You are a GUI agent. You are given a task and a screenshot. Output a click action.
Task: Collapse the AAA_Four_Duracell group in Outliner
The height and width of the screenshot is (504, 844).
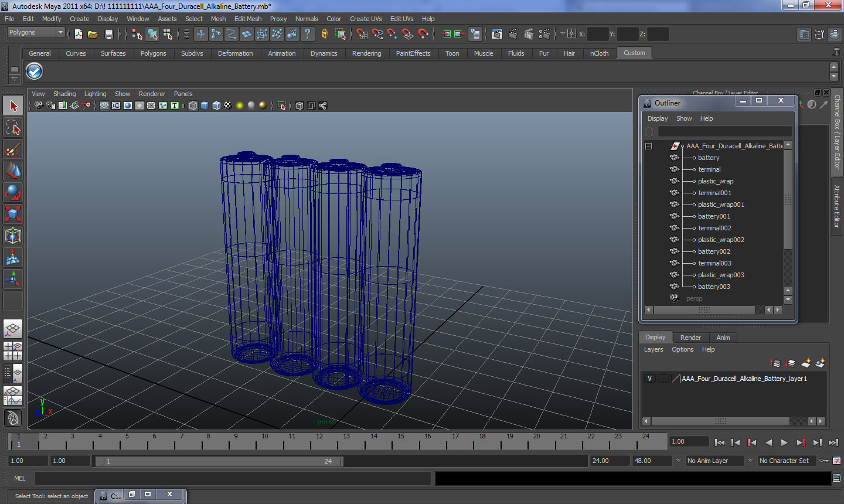pyautogui.click(x=648, y=146)
